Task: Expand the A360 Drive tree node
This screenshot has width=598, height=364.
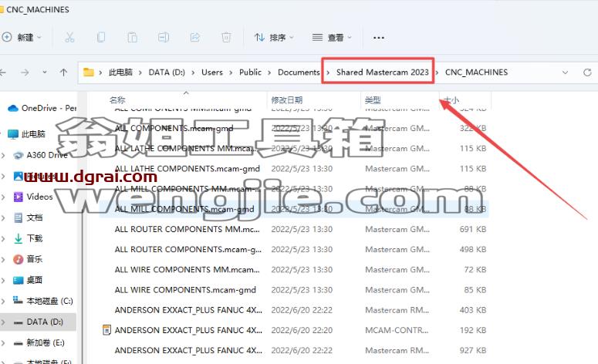Action: 3,155
